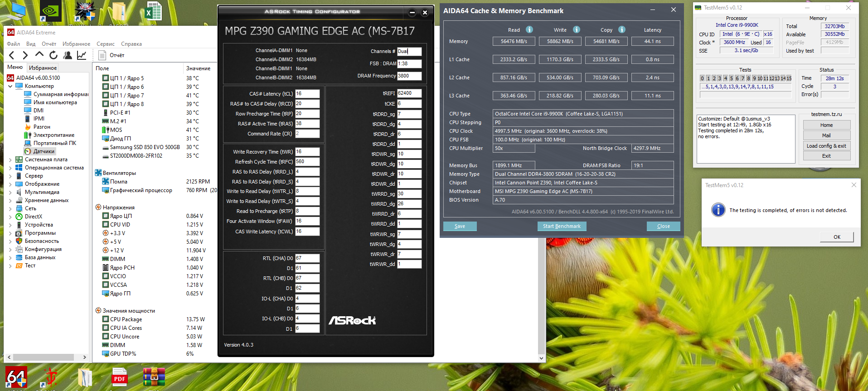Click the Отчёт report toolbar button
Image resolution: width=868 pixels, height=391 pixels.
112,55
